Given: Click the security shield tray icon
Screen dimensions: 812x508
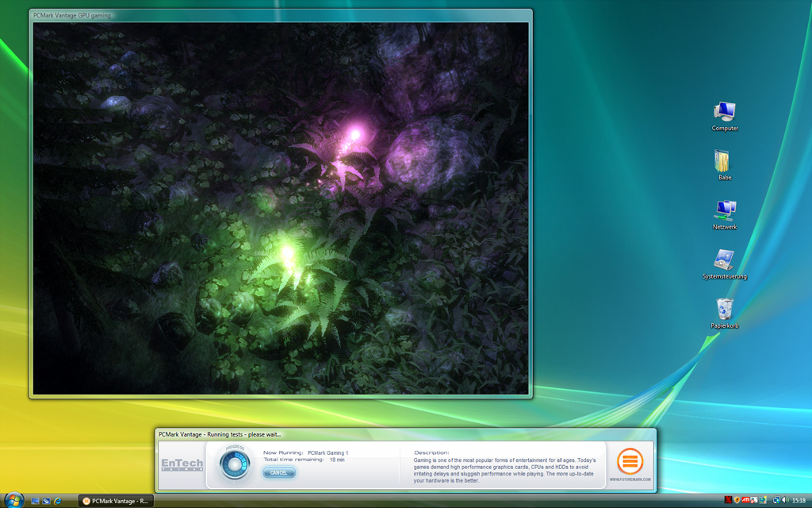Looking at the screenshot, I should (x=737, y=501).
